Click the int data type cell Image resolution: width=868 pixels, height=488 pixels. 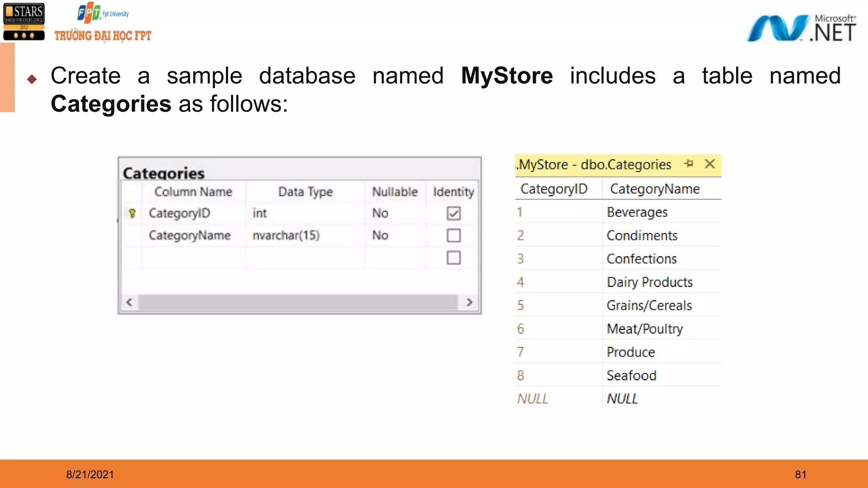(305, 213)
